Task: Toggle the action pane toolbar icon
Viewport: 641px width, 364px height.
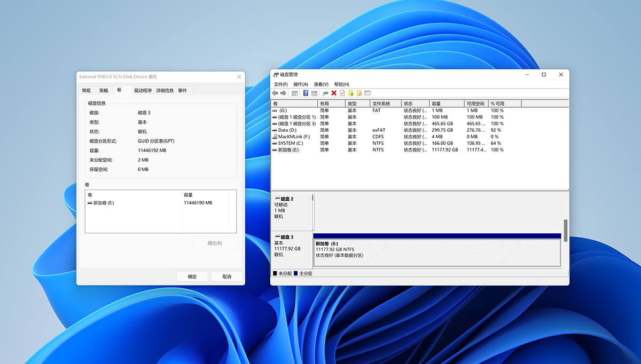Action: pyautogui.click(x=314, y=93)
